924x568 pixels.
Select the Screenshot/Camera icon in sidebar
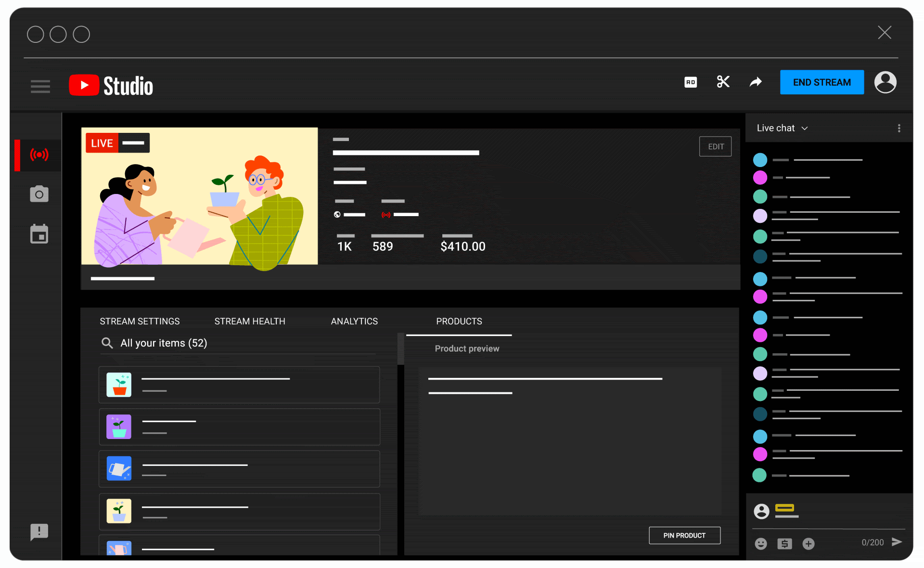(x=38, y=195)
